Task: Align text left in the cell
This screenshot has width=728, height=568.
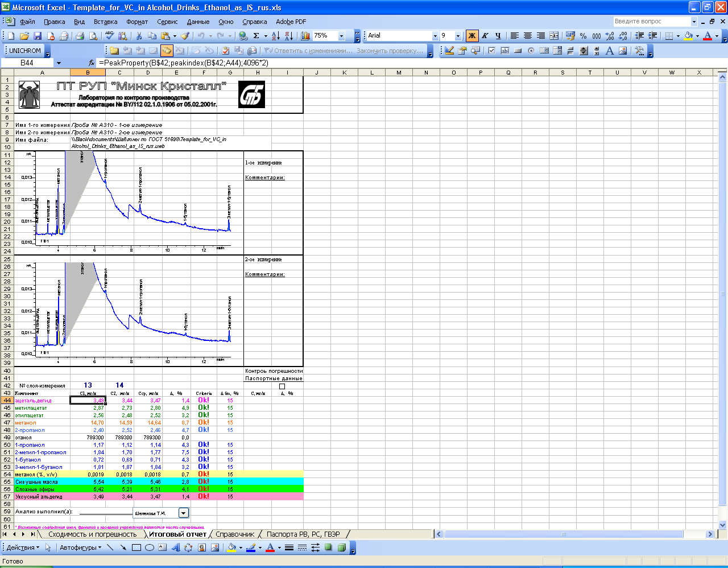Action: (514, 36)
